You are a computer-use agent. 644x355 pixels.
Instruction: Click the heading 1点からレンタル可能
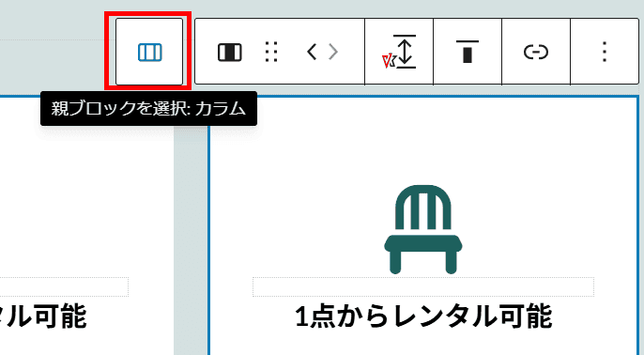pyautogui.click(x=423, y=316)
